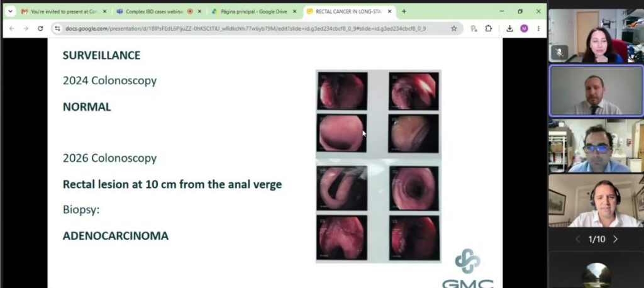
Task: Restore down the browser window
Action: click(x=520, y=11)
